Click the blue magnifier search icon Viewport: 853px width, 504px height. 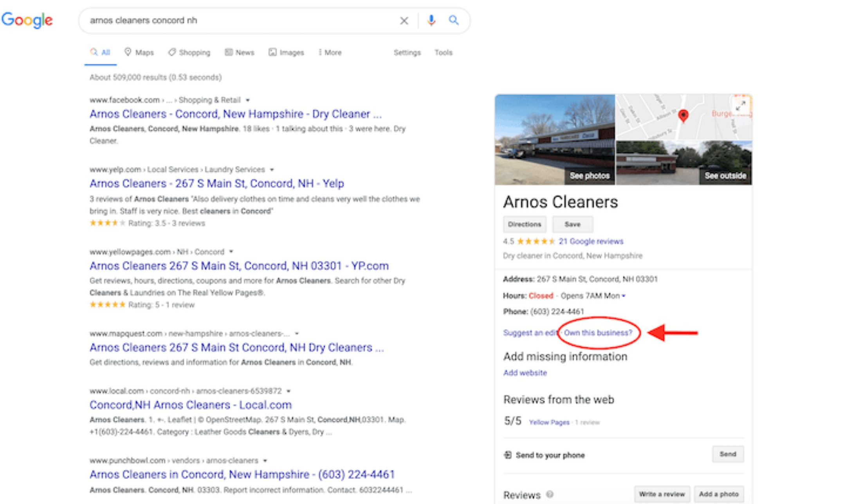[x=453, y=20]
